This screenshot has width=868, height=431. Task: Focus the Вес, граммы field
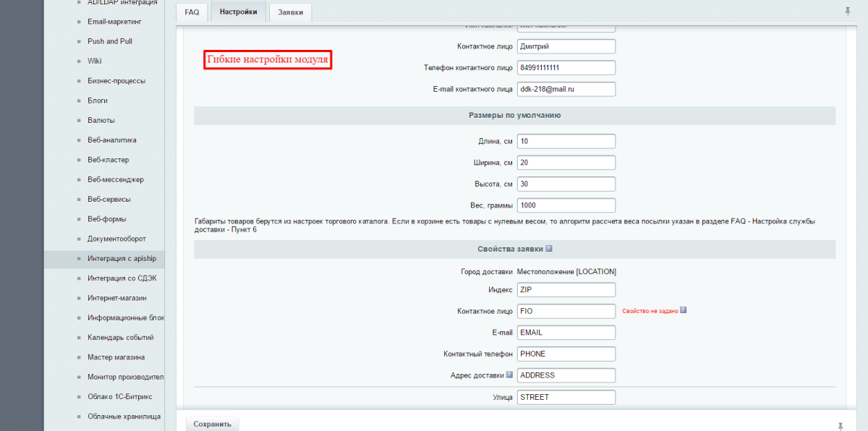pyautogui.click(x=566, y=205)
